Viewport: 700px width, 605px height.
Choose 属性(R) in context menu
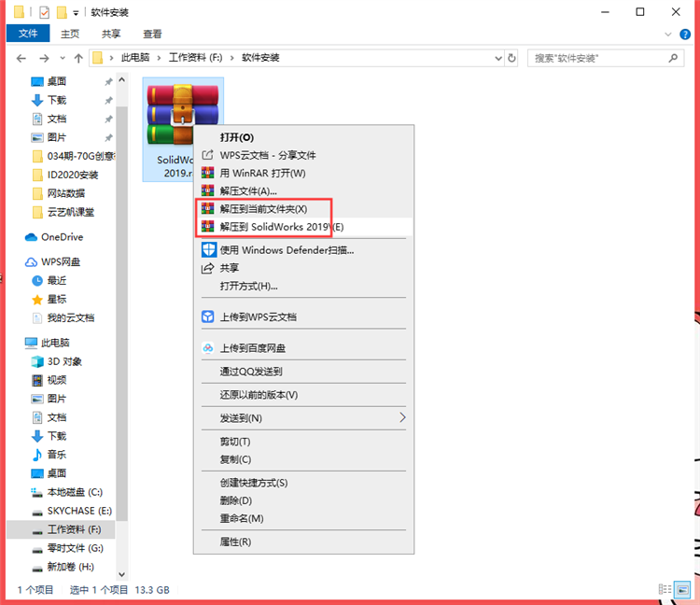coord(303,542)
